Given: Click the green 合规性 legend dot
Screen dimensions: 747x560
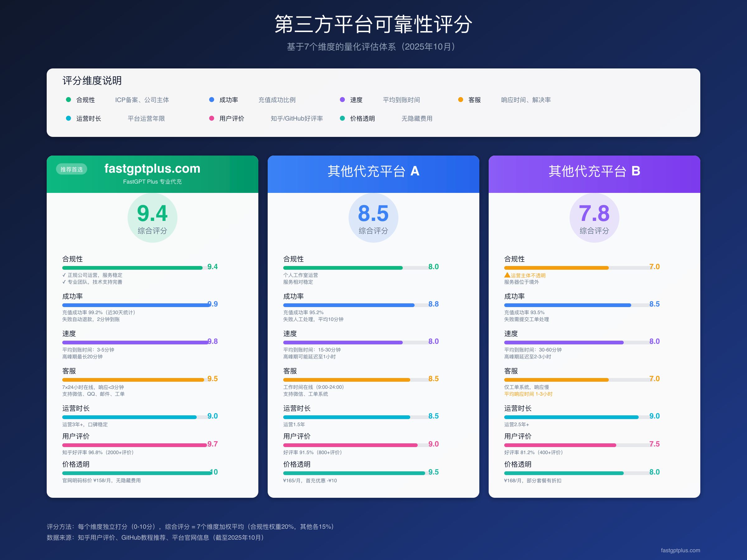Looking at the screenshot, I should [x=68, y=100].
